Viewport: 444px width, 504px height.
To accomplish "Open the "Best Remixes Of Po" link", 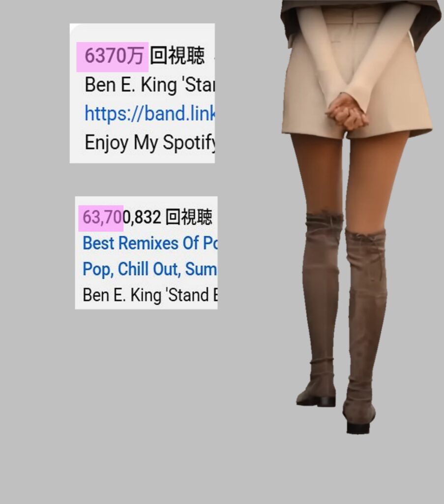I will click(150, 243).
